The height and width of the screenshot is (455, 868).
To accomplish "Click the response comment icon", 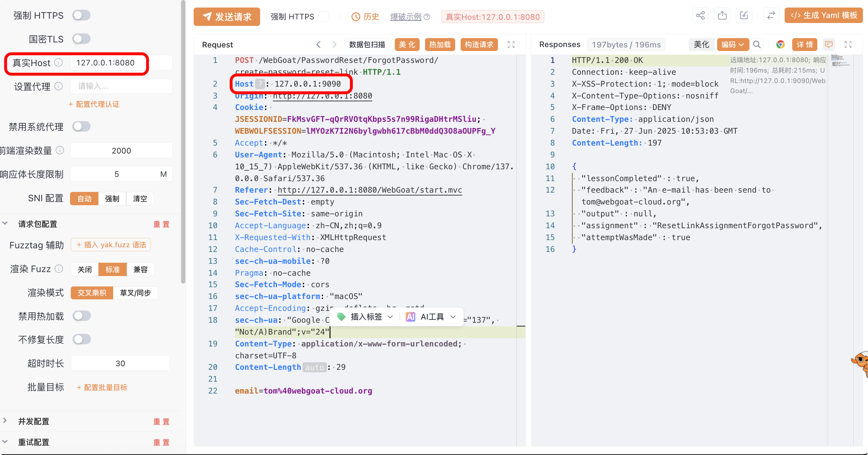I will (829, 45).
